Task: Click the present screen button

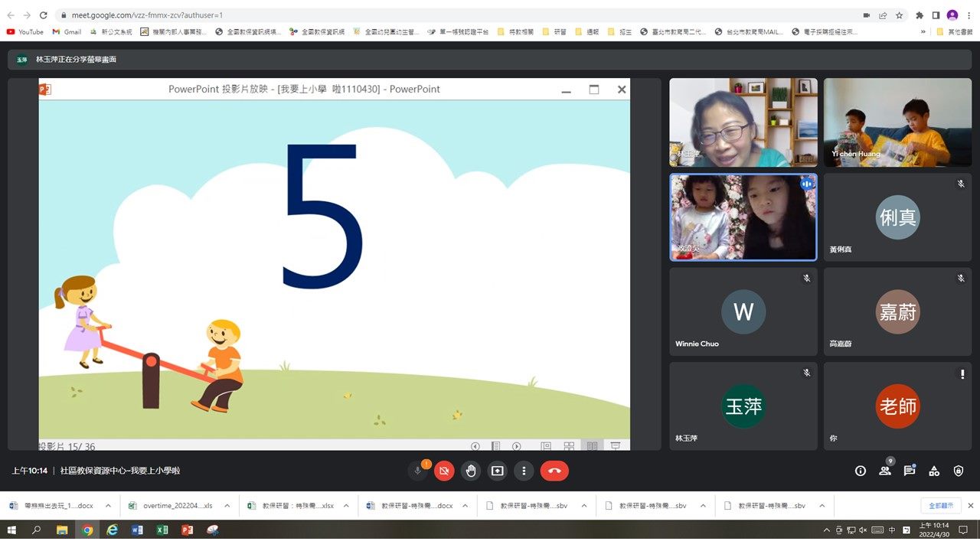Action: [498, 471]
